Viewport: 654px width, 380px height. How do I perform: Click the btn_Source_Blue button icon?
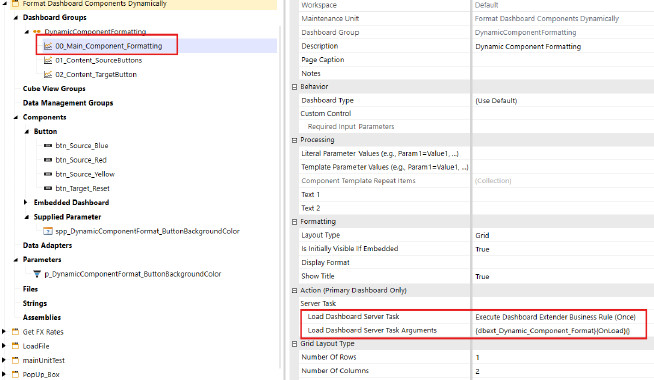pyautogui.click(x=48, y=146)
